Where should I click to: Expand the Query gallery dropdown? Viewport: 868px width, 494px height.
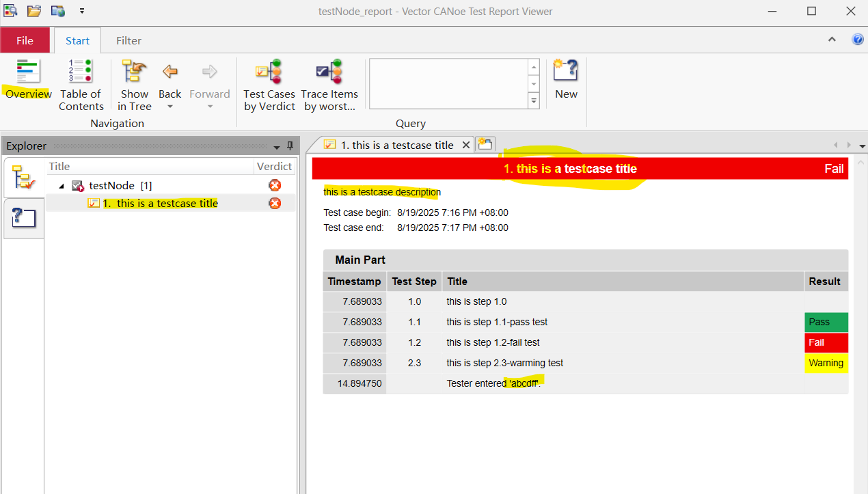pos(534,100)
